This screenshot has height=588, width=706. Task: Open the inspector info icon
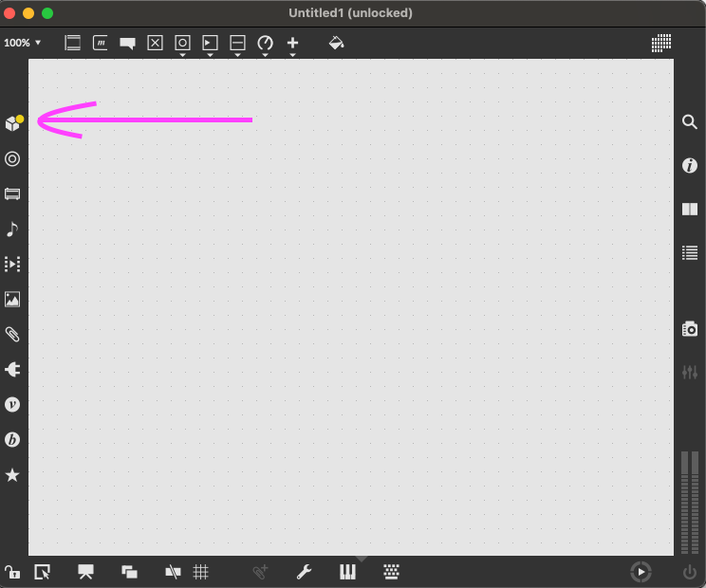coord(689,166)
